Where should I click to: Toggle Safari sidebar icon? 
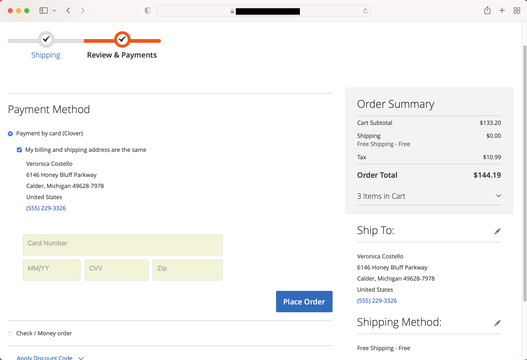44,10
